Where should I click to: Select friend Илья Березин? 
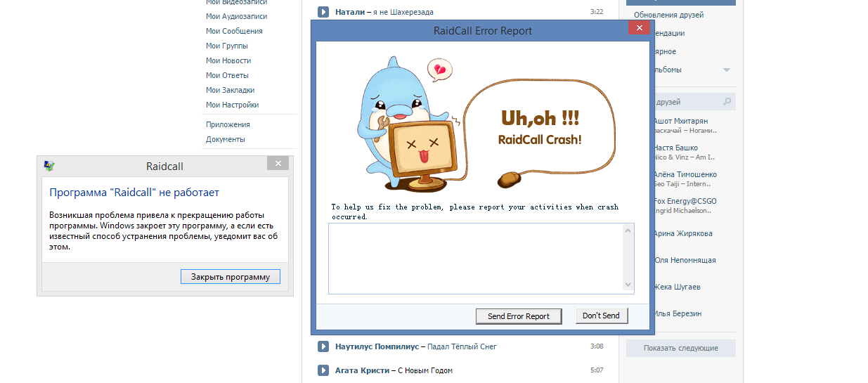[x=678, y=313]
